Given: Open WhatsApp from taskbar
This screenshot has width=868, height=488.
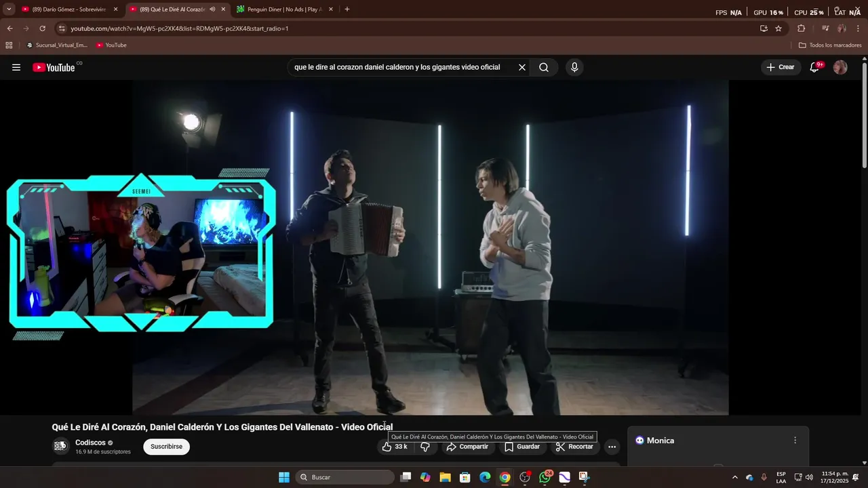Looking at the screenshot, I should pos(545,477).
